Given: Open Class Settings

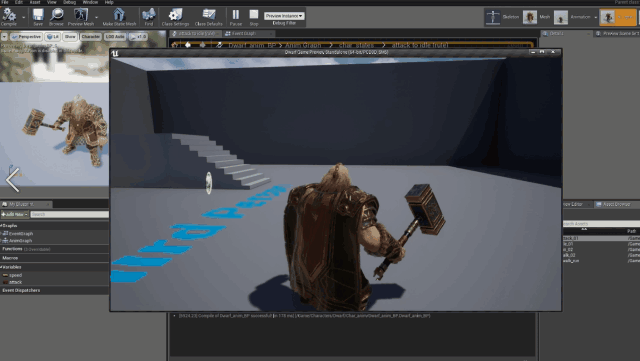Looking at the screenshot, I should [x=175, y=17].
